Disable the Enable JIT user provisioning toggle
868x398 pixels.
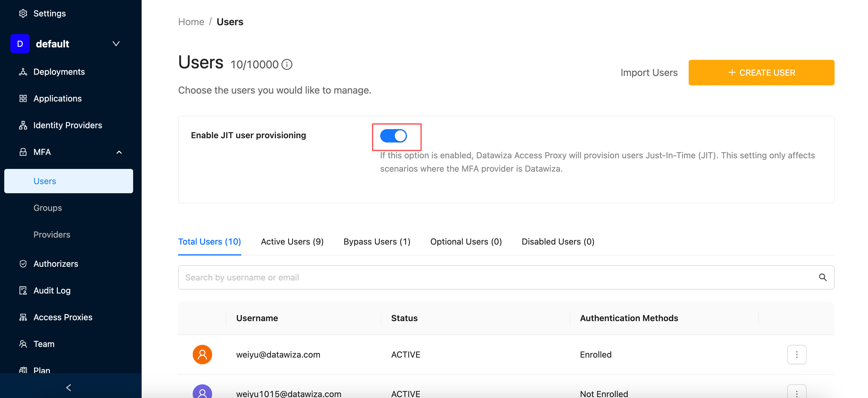click(x=393, y=136)
